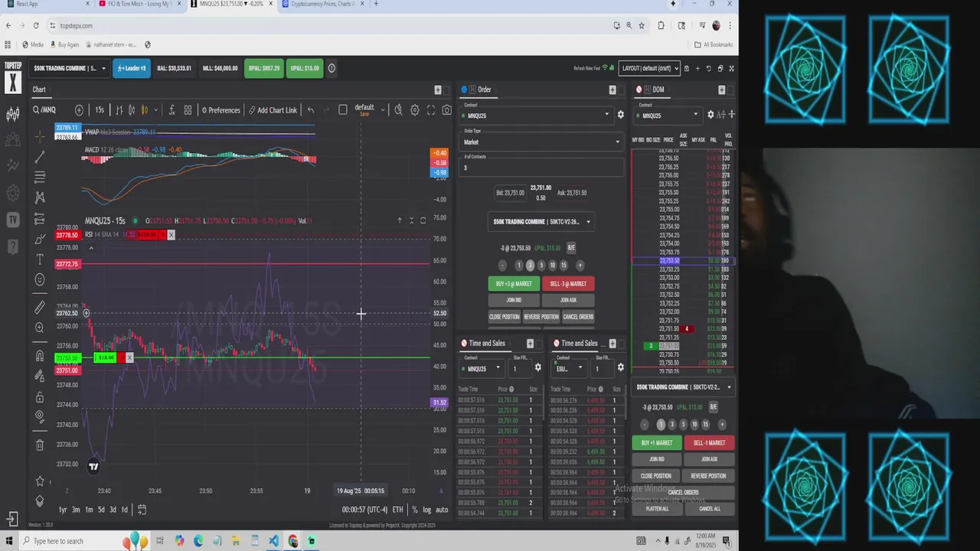The height and width of the screenshot is (551, 980).
Task: Open the TV TradingView sidebar icon
Action: [12, 220]
